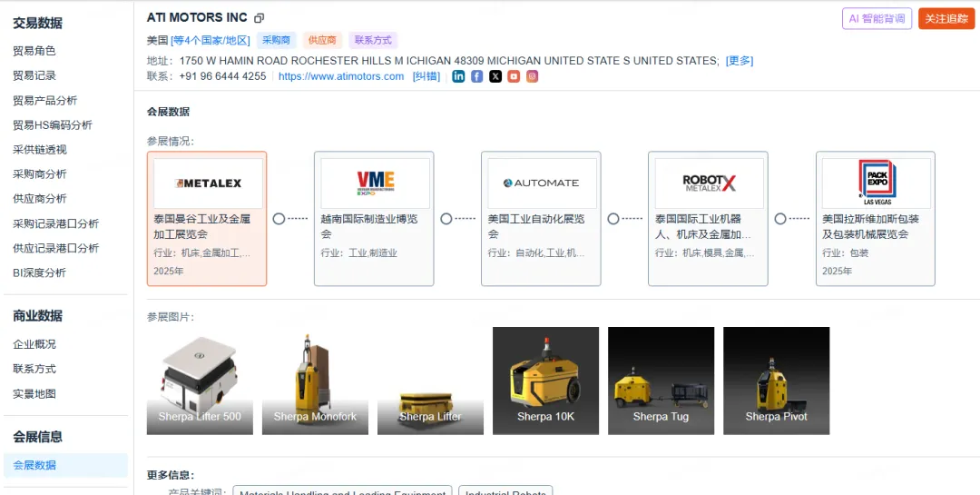Select the VME 越南国际制造业博览会 card
This screenshot has width=980, height=495.
point(374,218)
